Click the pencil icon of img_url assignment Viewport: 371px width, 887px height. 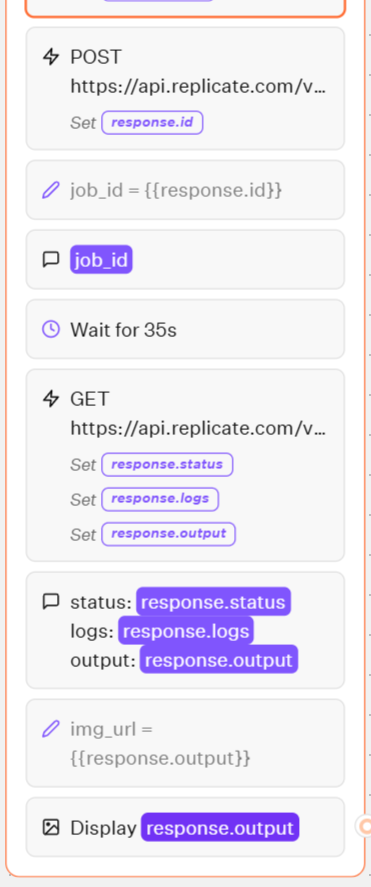coord(51,729)
